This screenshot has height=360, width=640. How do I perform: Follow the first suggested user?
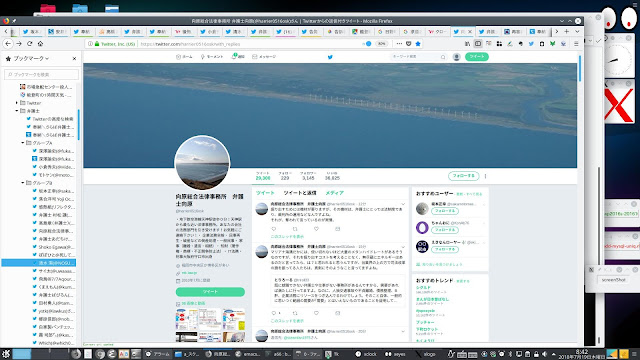444,211
